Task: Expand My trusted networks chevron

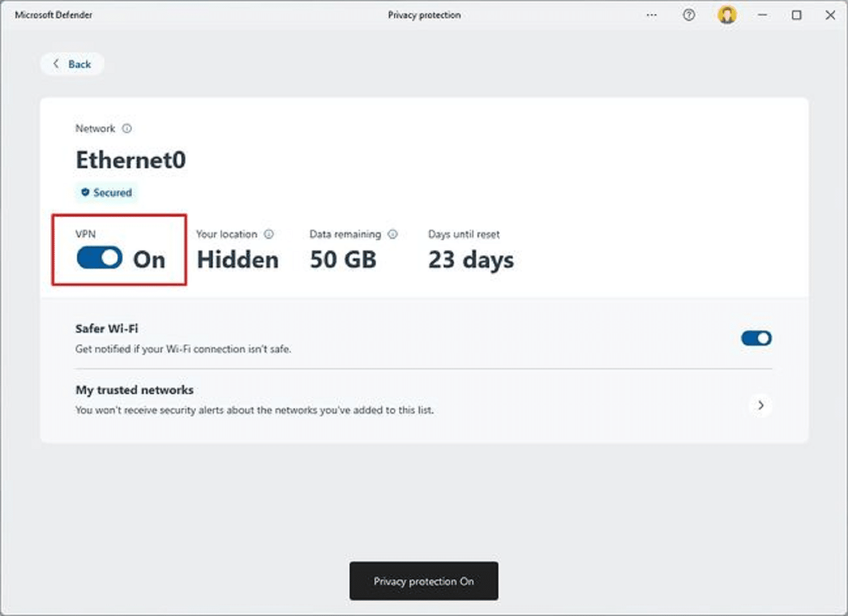Action: 761,406
